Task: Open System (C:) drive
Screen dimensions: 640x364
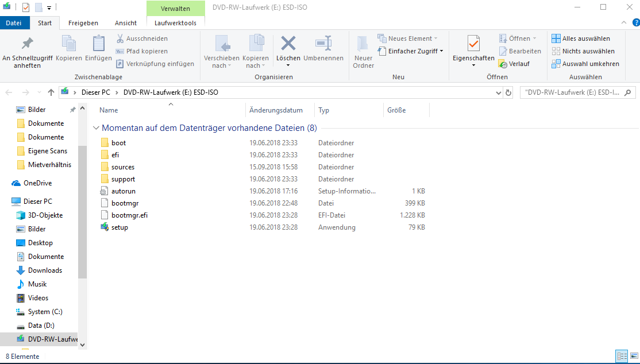Action: click(45, 312)
